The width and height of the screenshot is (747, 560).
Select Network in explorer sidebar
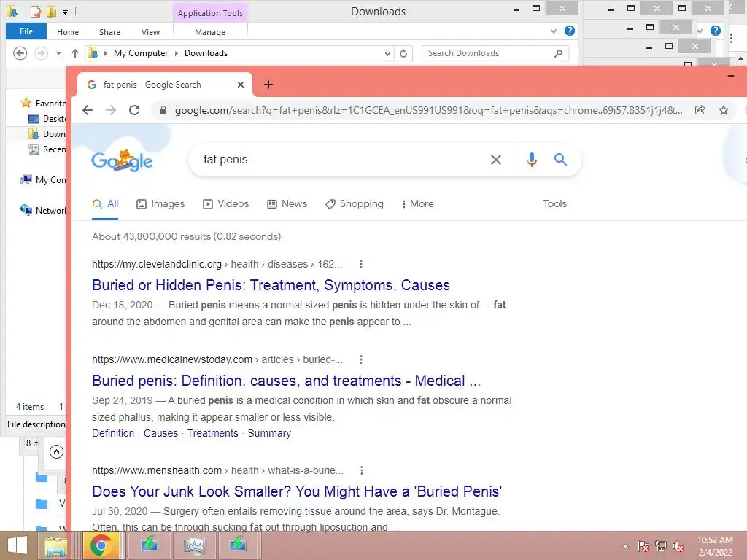point(43,211)
